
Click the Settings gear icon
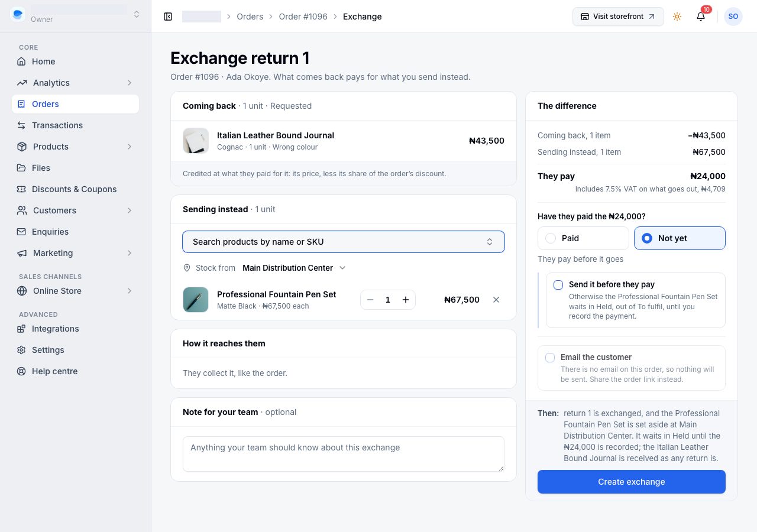(22, 350)
